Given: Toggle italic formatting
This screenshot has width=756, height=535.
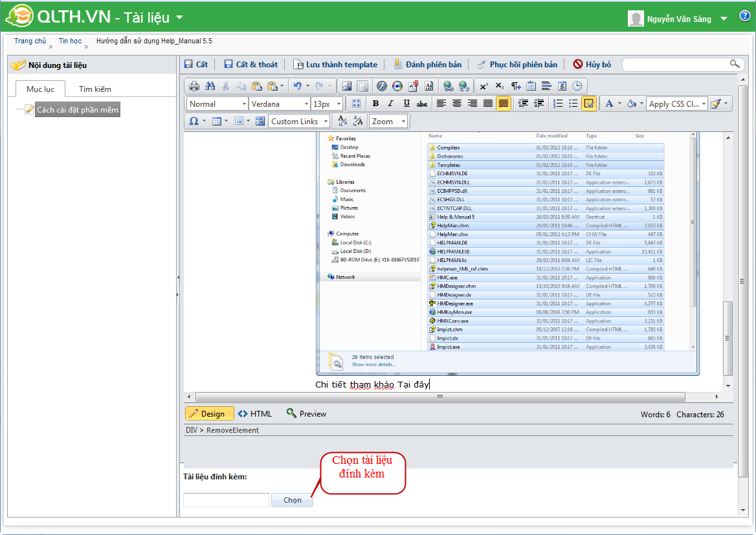Looking at the screenshot, I should (390, 104).
